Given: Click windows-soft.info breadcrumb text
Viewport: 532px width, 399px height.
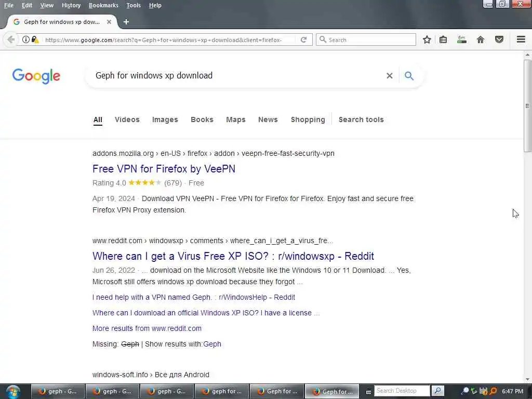Looking at the screenshot, I should coord(151,375).
